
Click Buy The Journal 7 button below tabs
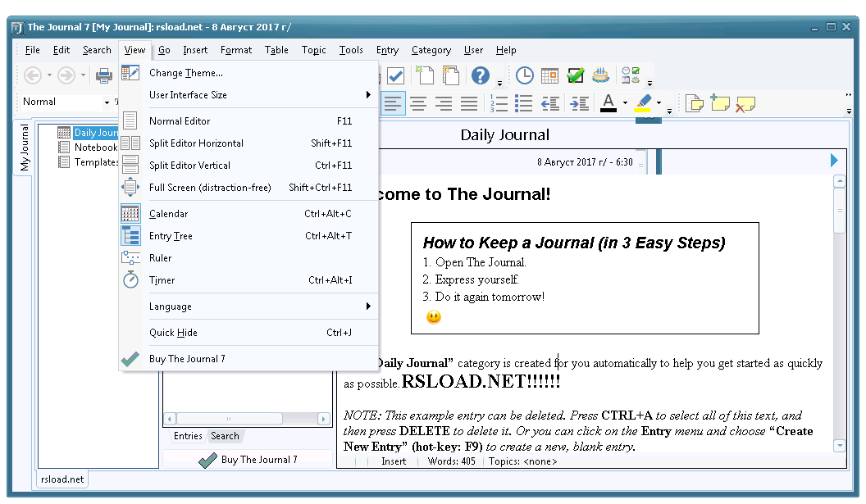248,460
